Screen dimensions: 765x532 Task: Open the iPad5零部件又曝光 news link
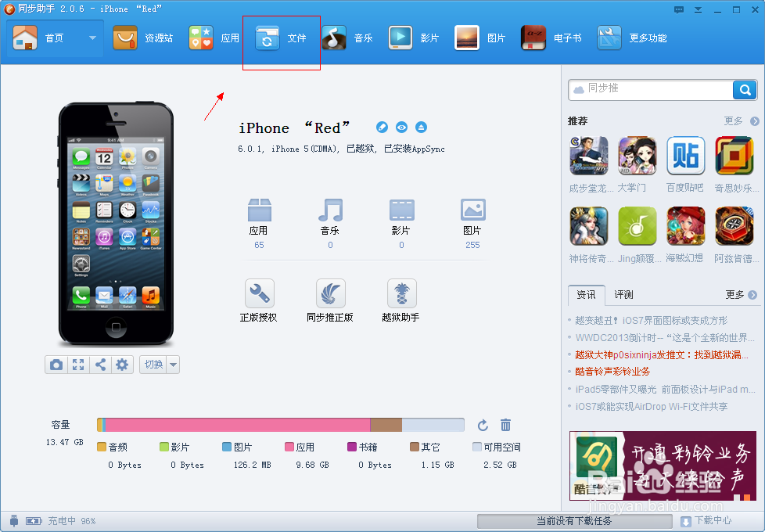point(665,389)
